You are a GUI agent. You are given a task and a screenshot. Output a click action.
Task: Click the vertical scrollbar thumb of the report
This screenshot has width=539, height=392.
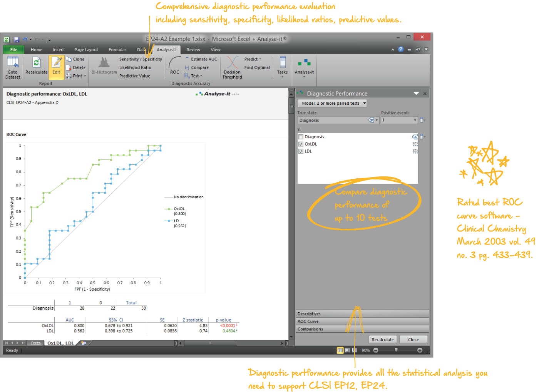[x=291, y=106]
